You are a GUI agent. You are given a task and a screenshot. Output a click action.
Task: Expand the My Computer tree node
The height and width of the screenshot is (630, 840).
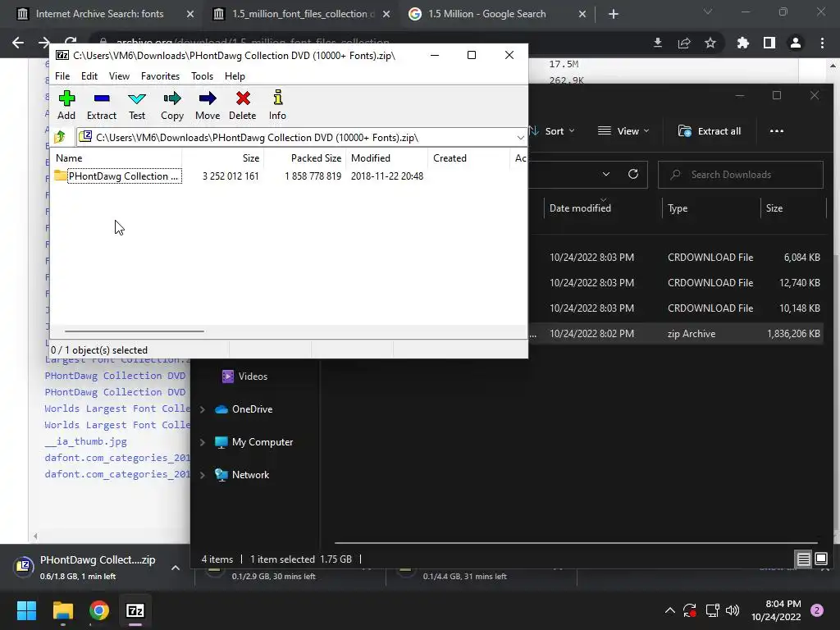(x=203, y=442)
